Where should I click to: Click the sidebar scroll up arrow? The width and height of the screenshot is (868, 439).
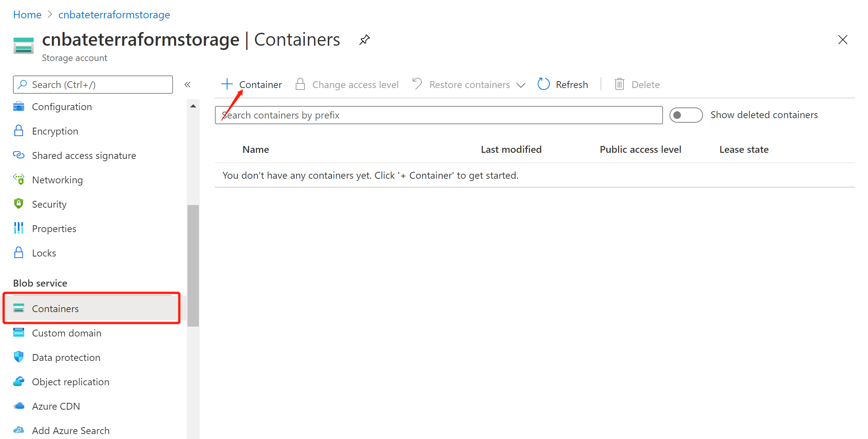pyautogui.click(x=193, y=106)
